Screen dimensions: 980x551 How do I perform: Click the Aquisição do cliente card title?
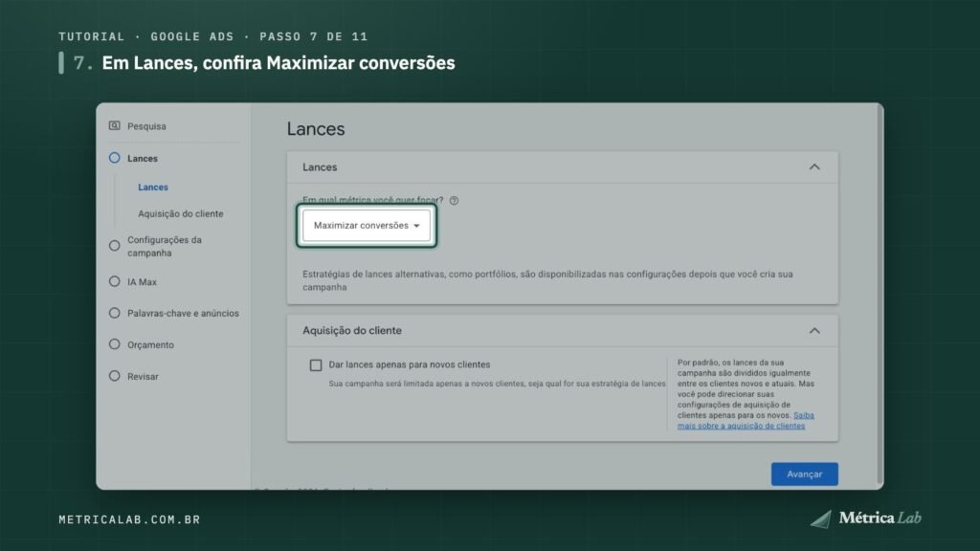[x=352, y=330]
